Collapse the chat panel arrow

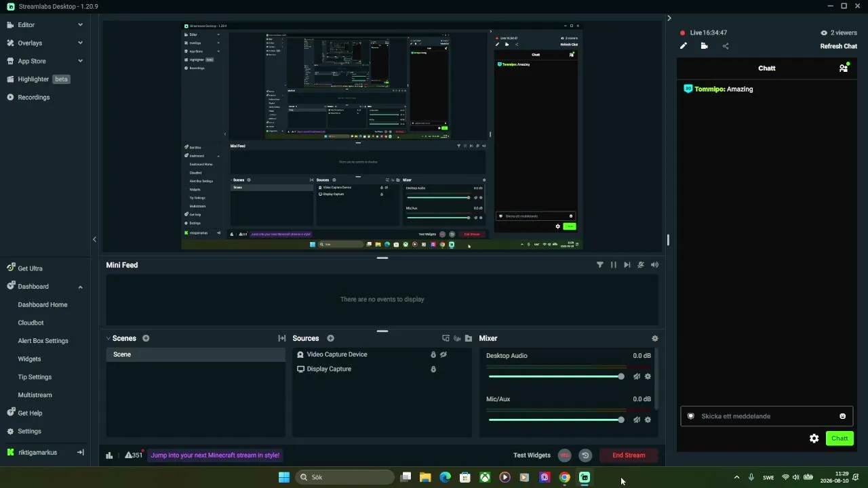pos(669,18)
